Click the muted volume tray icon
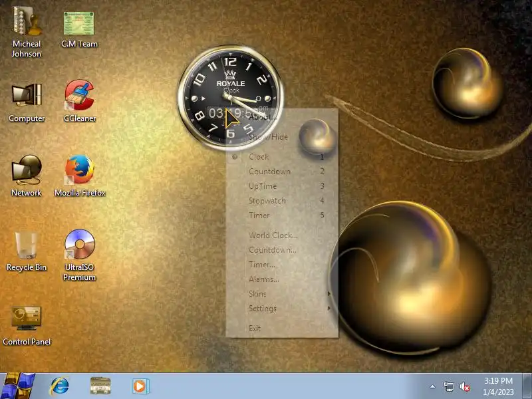 pos(465,386)
